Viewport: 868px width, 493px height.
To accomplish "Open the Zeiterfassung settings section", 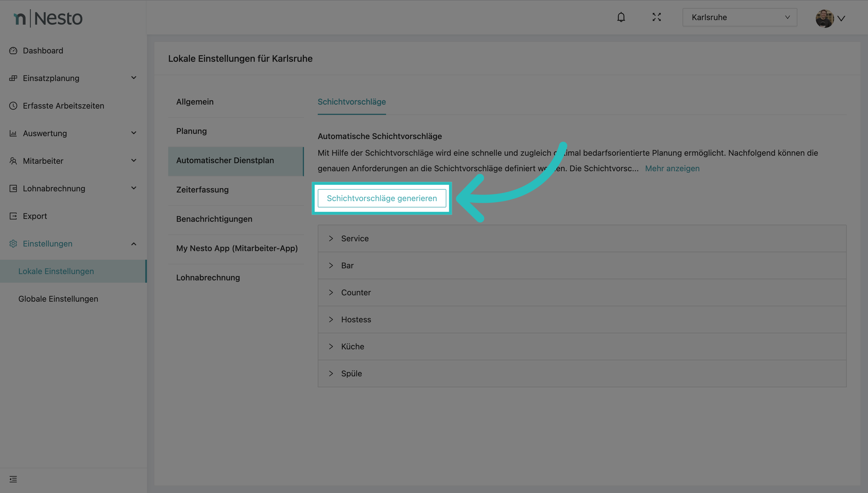I will 202,190.
